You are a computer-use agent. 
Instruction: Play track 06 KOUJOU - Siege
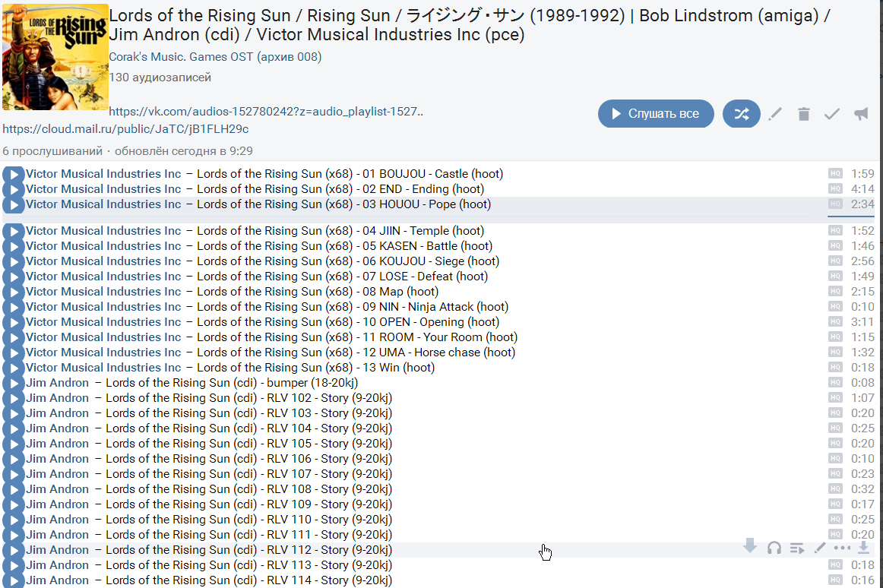tap(14, 261)
